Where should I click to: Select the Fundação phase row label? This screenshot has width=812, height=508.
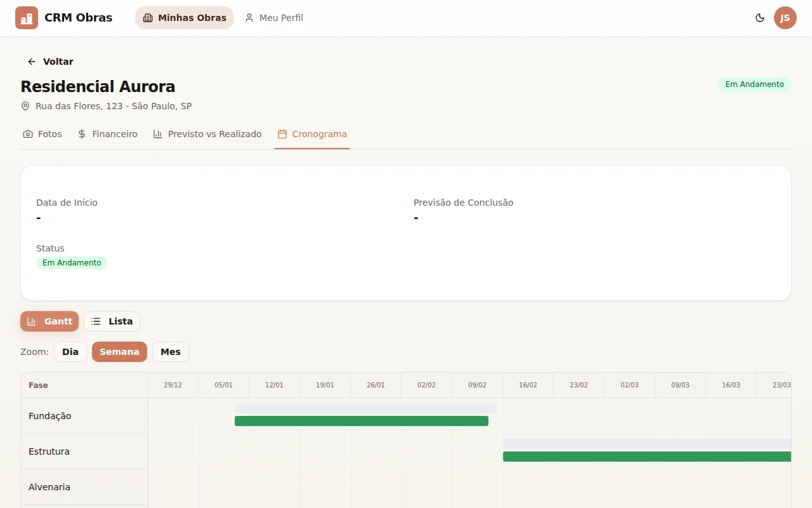[x=84, y=416]
